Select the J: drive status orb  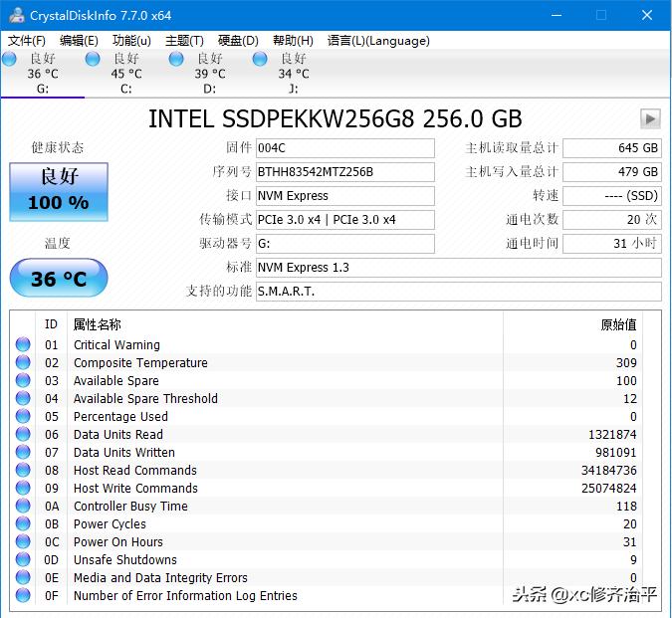261,60
